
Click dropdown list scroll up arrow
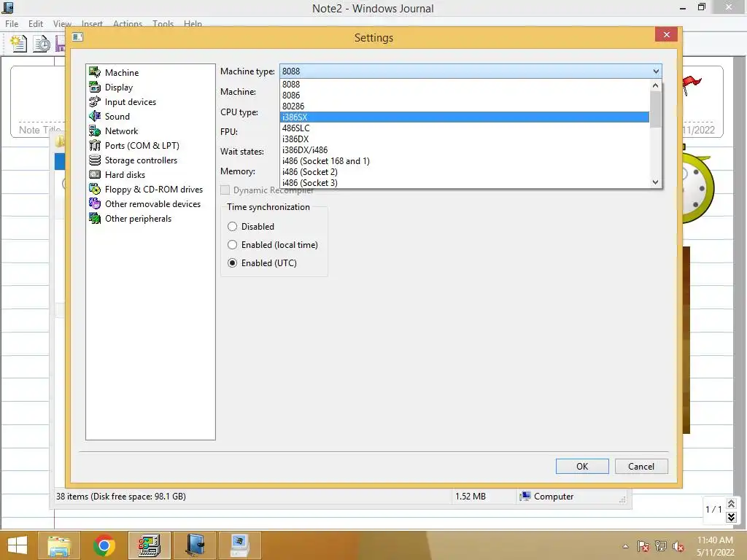(x=656, y=85)
